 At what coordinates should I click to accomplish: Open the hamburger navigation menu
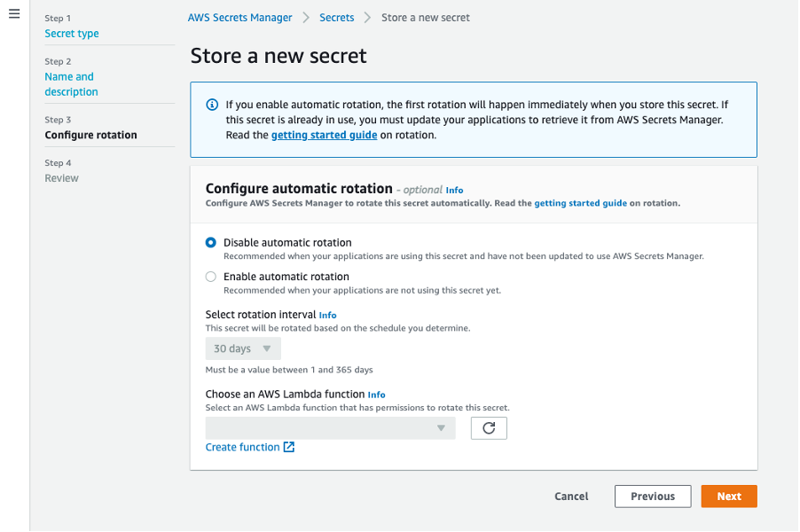(x=14, y=14)
